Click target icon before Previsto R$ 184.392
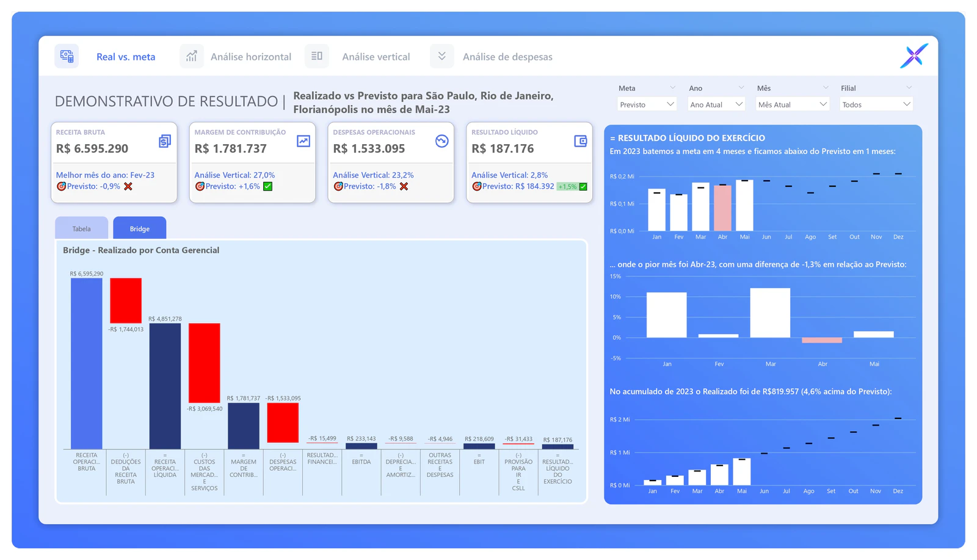 point(477,186)
